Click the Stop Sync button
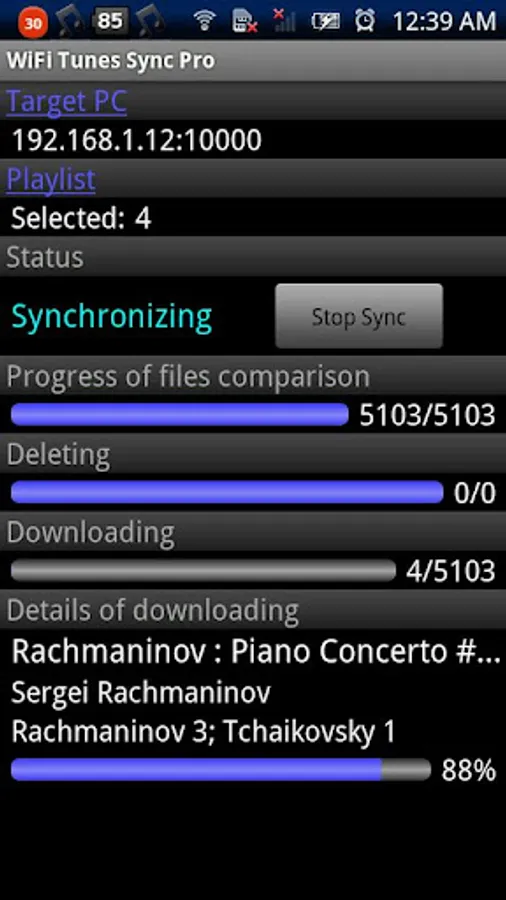 359,316
